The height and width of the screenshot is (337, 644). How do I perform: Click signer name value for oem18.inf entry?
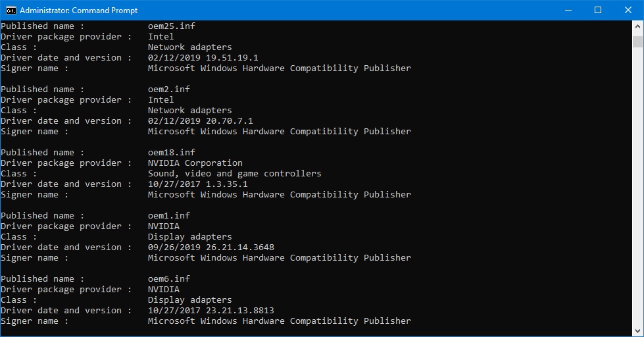(280, 195)
